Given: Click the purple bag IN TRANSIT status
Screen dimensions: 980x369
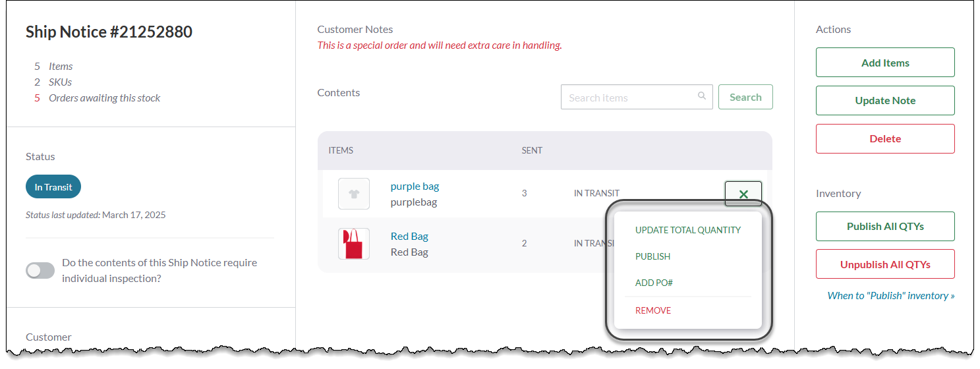Looking at the screenshot, I should coord(596,193).
